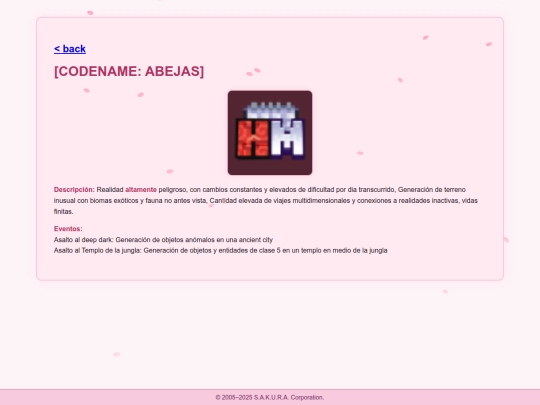Click the HM calendar logo image
The width and height of the screenshot is (540, 405).
[270, 133]
